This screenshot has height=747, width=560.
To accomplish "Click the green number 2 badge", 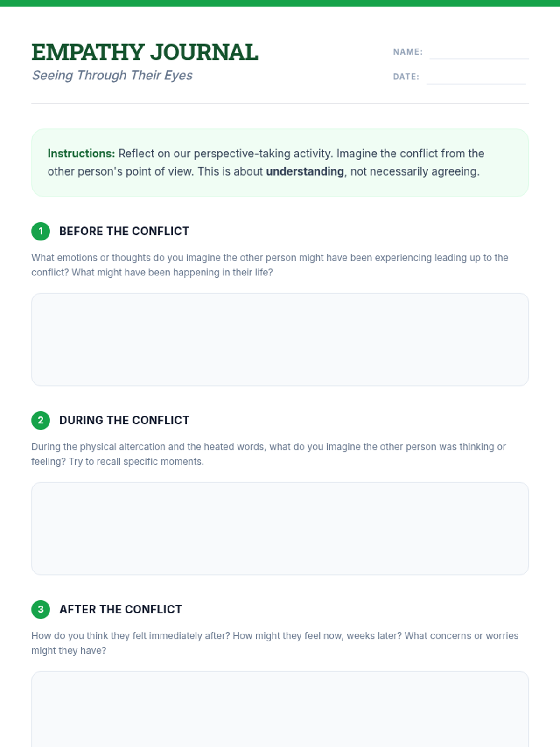I will coord(41,420).
